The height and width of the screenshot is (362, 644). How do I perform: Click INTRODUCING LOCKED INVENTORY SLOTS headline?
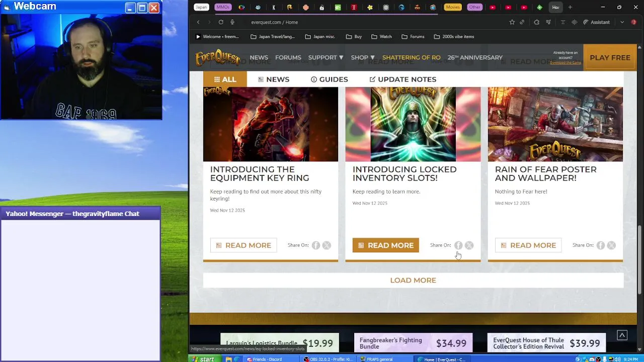[405, 173]
